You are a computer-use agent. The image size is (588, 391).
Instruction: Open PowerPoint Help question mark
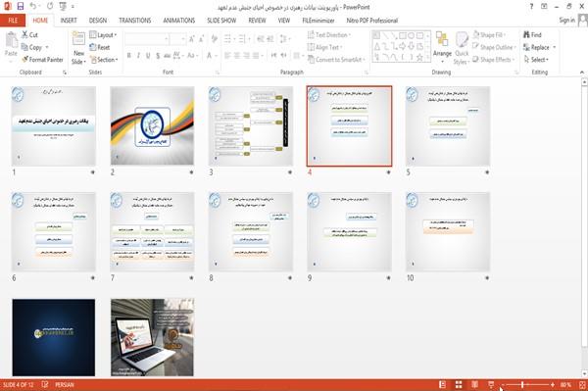[x=531, y=7]
